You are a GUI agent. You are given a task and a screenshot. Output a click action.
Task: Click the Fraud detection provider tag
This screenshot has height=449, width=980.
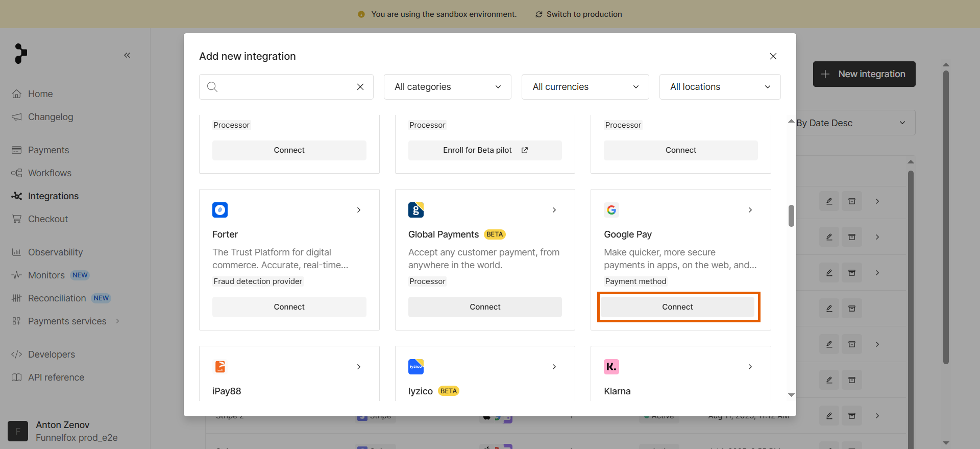258,281
